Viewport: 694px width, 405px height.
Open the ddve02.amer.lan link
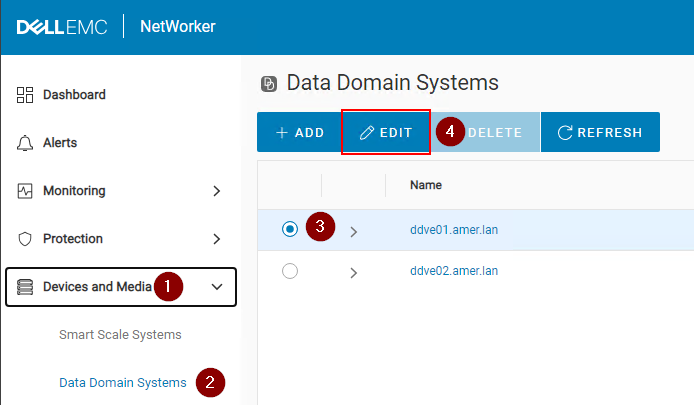454,271
